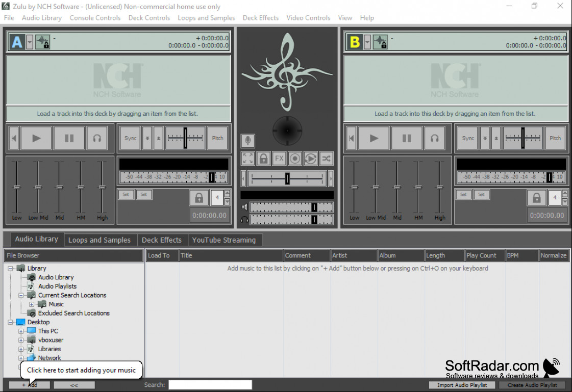Click the Search input field
Screen dimensions: 572x392
click(x=210, y=385)
